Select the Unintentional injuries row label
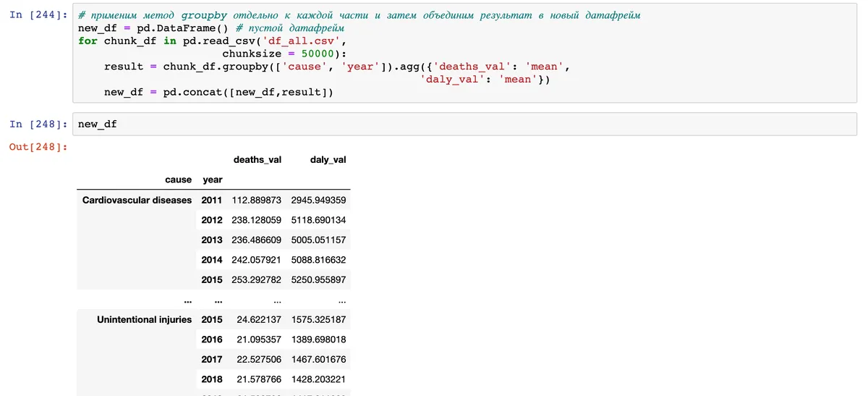The height and width of the screenshot is (396, 868). tap(144, 319)
